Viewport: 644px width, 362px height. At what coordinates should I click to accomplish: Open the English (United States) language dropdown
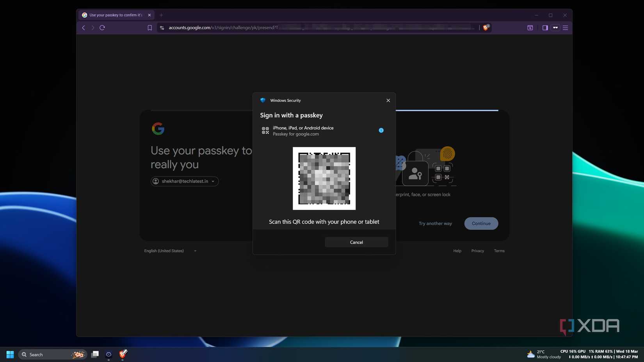tap(170, 251)
